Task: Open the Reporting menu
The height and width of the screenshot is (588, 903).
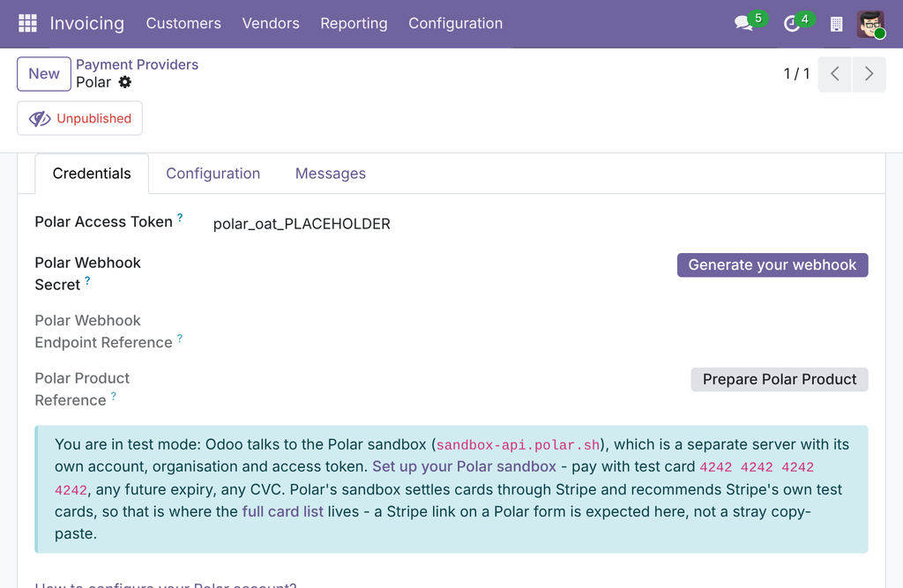Action: point(354,23)
